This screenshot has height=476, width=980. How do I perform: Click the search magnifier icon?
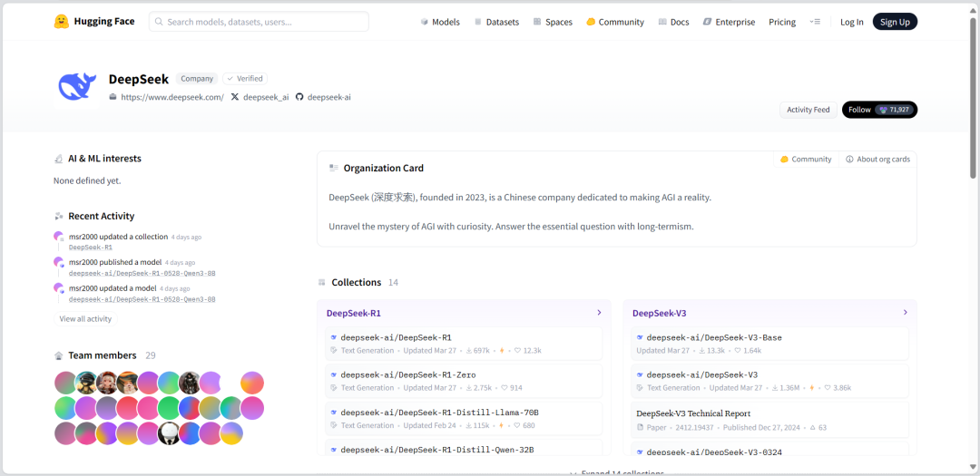coord(159,22)
